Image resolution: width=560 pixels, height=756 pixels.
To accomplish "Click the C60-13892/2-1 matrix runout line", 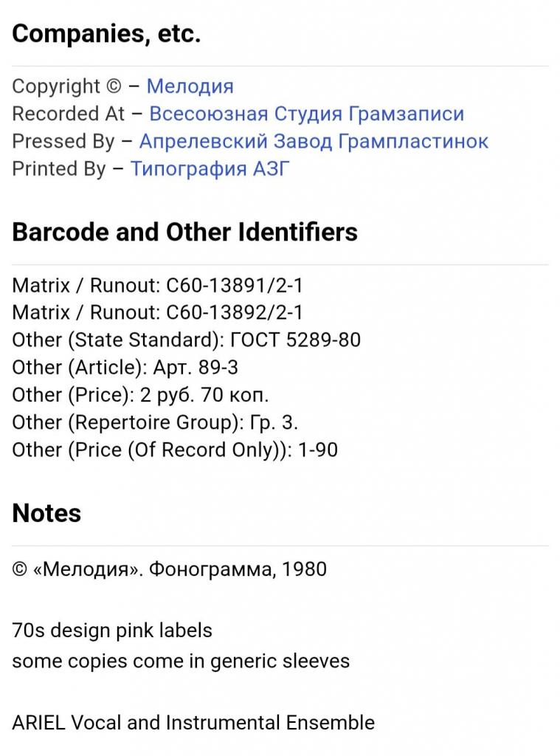I will (157, 312).
